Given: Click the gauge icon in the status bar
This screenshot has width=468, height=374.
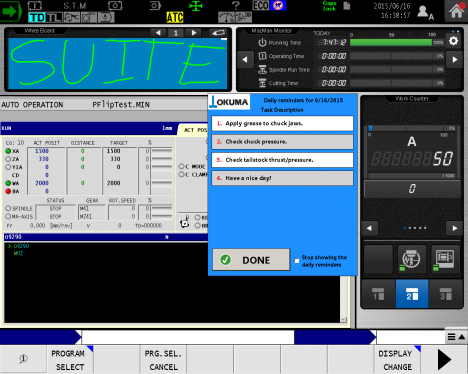Looking at the screenshot, I should pyautogui.click(x=227, y=17).
